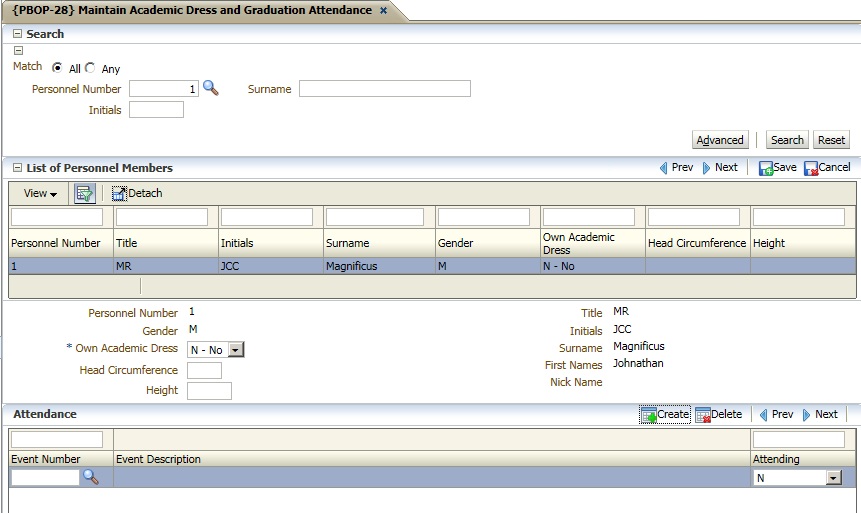
Task: Select the Match Any radio button
Action: tap(90, 68)
